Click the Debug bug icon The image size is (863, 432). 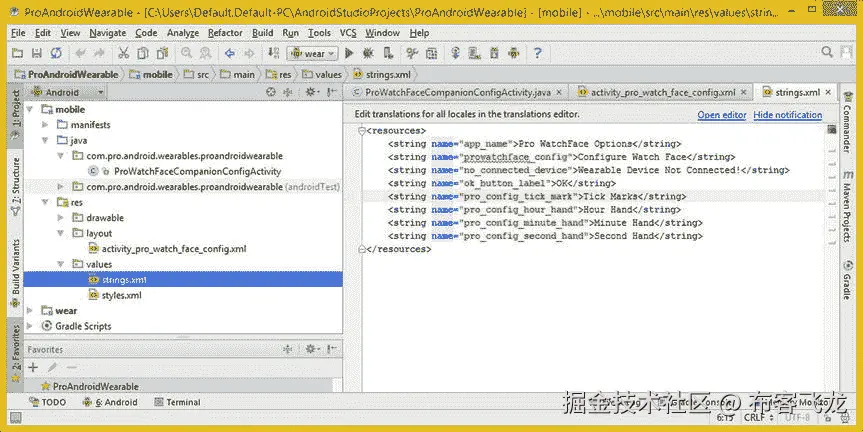tap(368, 53)
